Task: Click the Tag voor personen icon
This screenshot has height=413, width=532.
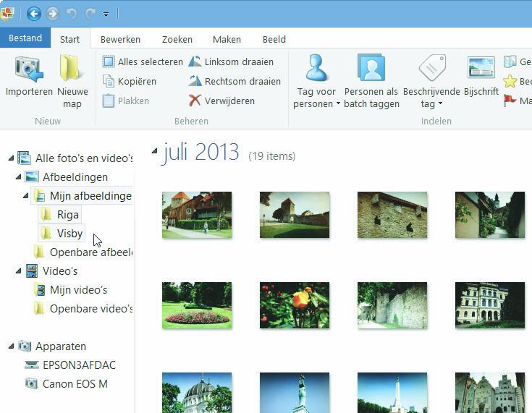Action: [x=316, y=67]
